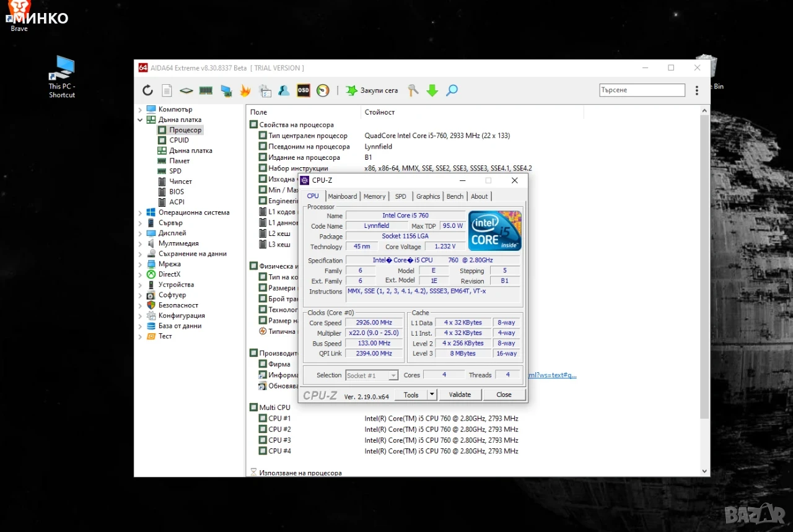Click the Validate button in CPU-Z
Viewport: 793px width, 532px height.
[x=460, y=395]
